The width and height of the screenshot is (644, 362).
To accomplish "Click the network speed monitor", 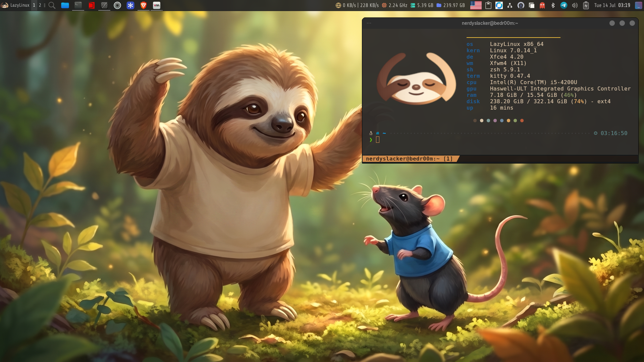I will (357, 5).
